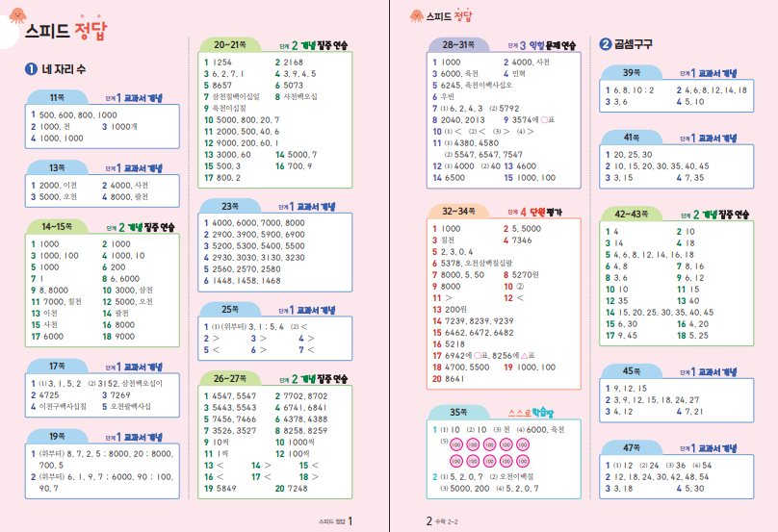Select the answer 5849 in 26~27쪽 box
The image size is (778, 532).
226,489
